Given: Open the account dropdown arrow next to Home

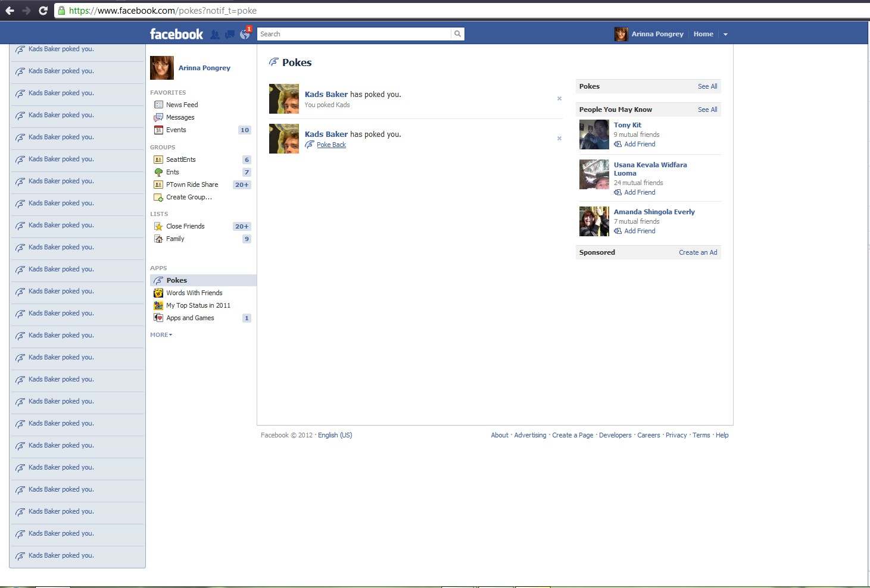Looking at the screenshot, I should pos(725,35).
